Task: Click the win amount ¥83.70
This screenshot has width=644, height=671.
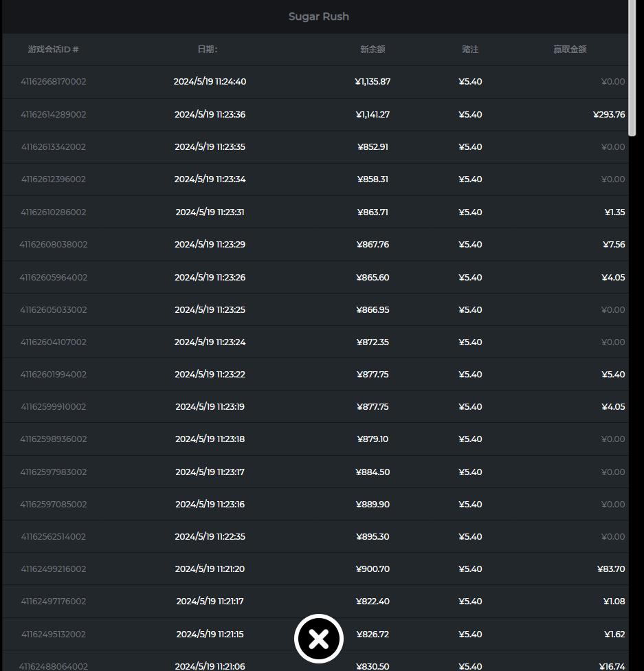Action: point(611,569)
